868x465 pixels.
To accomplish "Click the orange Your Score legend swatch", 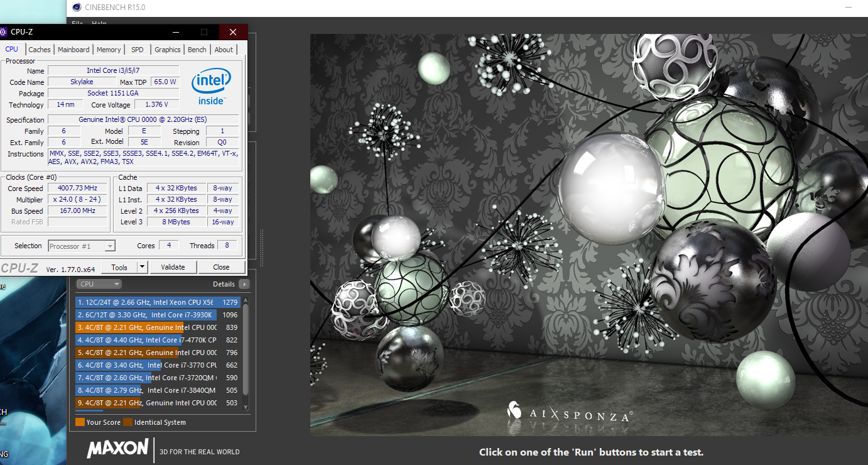I will 80,422.
